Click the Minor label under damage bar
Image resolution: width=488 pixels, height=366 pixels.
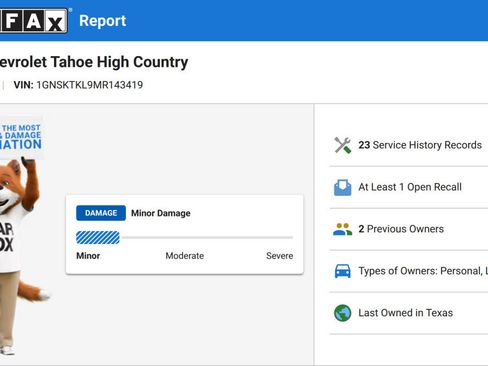[88, 256]
